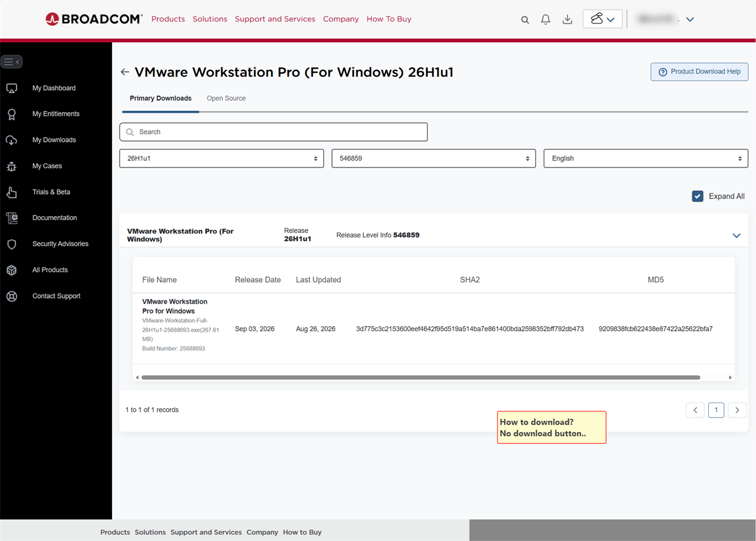The height and width of the screenshot is (541, 756).
Task: Click the Broadcom logo
Action: (94, 19)
